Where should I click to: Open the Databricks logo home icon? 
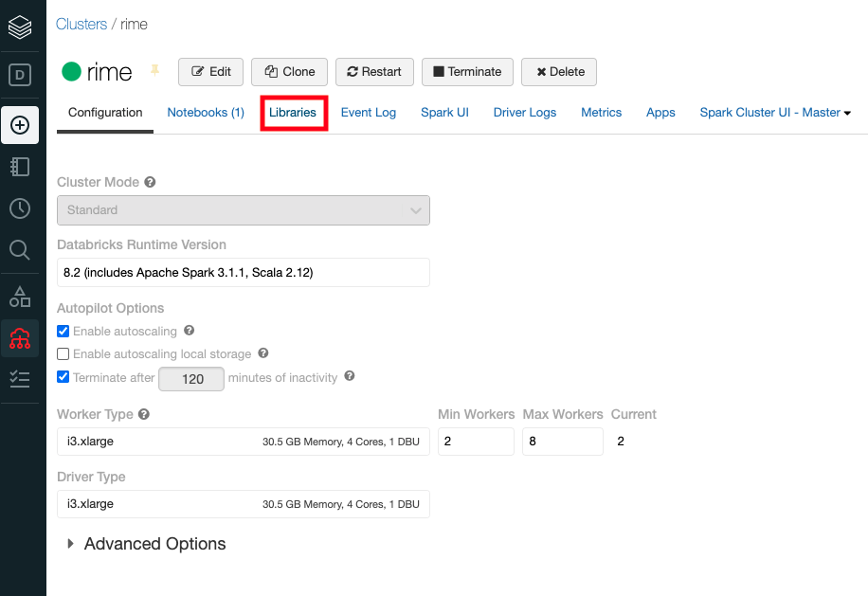(20, 27)
